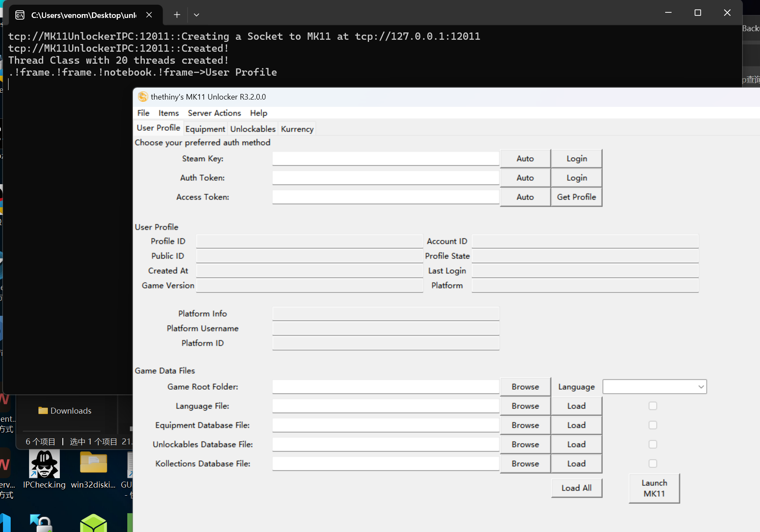Click the MK11 Unlocker window title icon

[x=143, y=97]
